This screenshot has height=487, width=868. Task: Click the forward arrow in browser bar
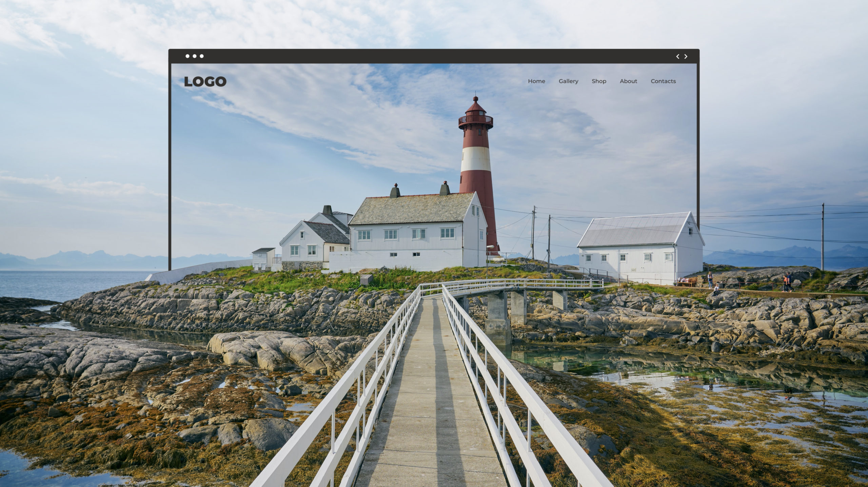click(686, 56)
